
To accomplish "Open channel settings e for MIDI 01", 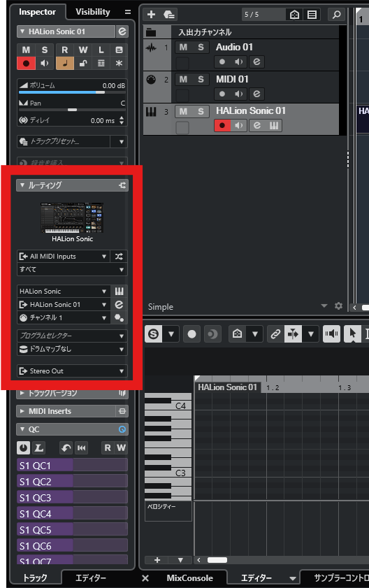I will click(256, 94).
